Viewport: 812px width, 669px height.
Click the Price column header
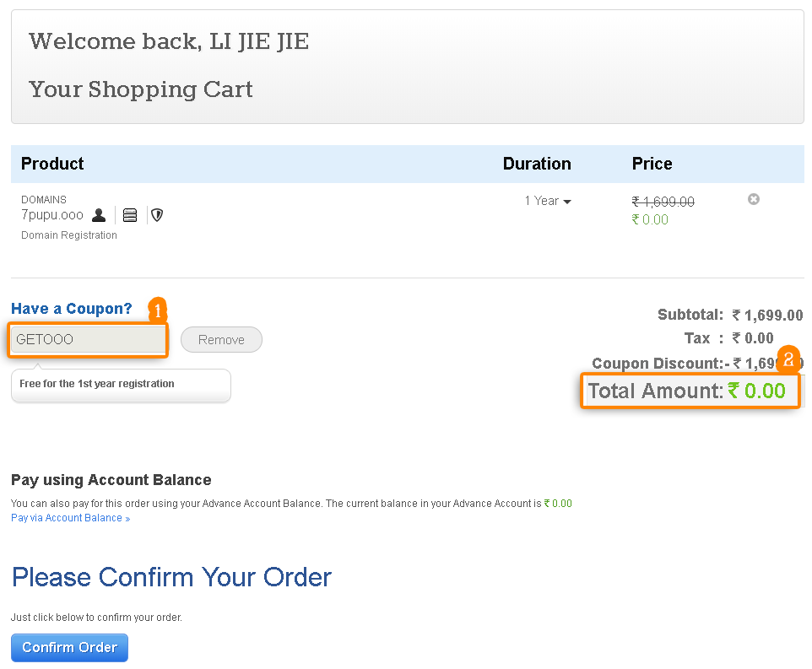click(x=652, y=164)
